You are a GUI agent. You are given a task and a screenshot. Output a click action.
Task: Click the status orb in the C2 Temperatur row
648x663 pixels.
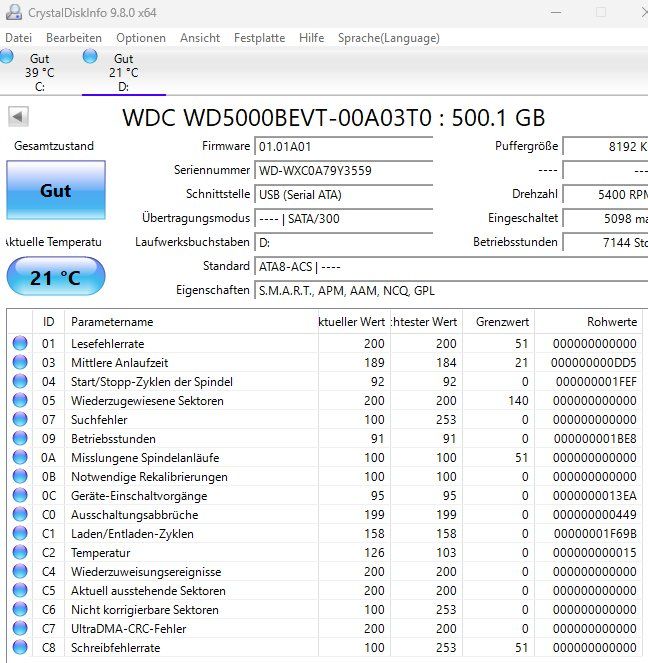20,552
